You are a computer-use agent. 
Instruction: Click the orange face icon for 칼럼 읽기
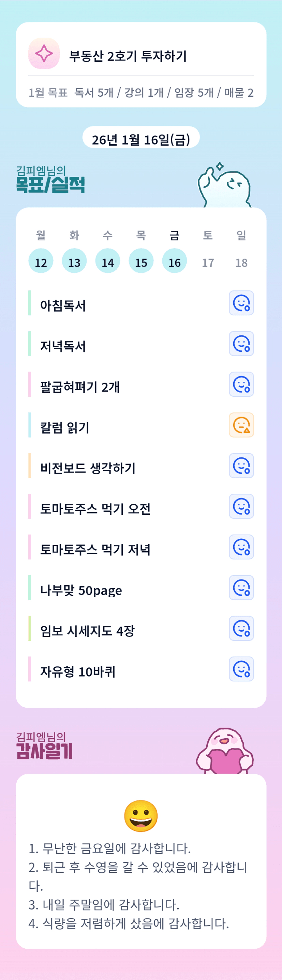tap(241, 425)
